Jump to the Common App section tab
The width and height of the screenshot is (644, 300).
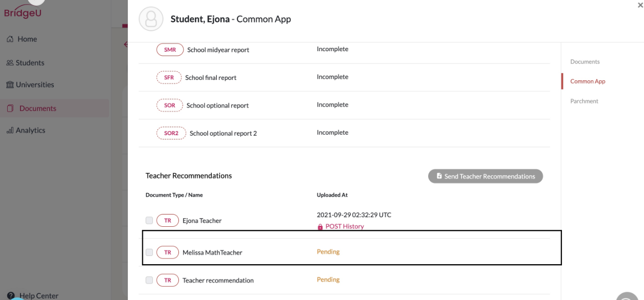click(x=588, y=81)
